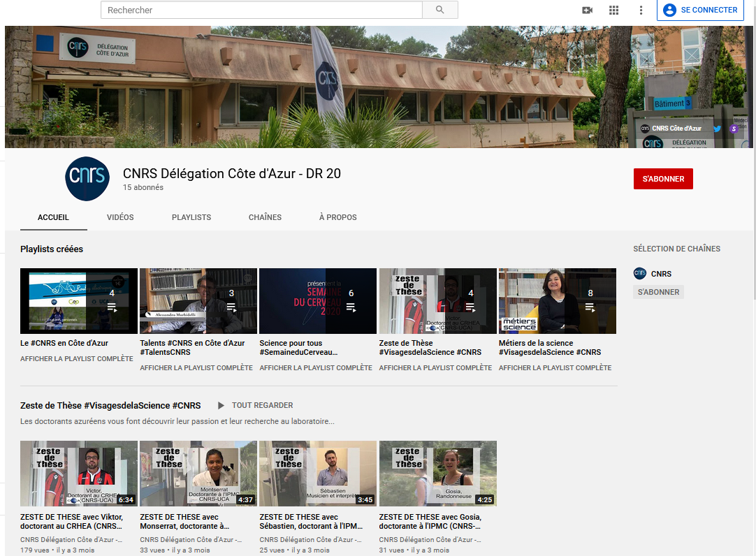Image resolution: width=756 pixels, height=556 pixels.
Task: Click Science pour tous #SemaineduCerveau title
Action: 298,347
